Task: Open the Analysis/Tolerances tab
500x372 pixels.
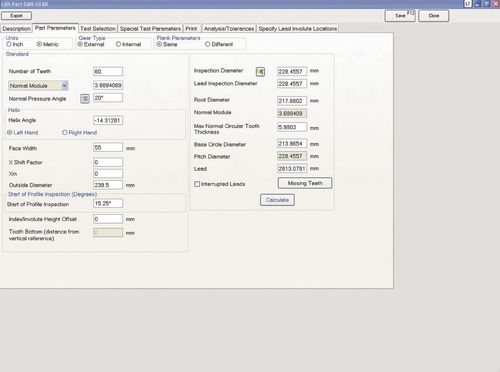Action: click(x=229, y=29)
